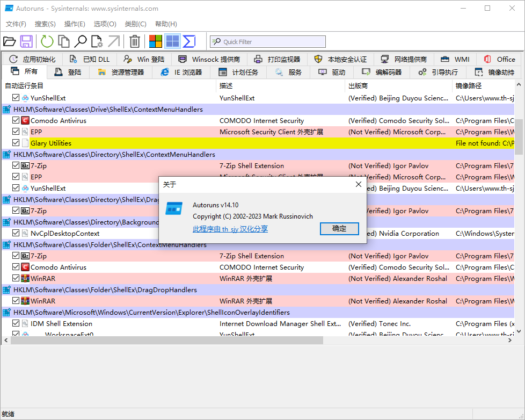
Task: Select the Folder\ShellEx\DragDropHandlers registry row
Action: [x=258, y=289]
